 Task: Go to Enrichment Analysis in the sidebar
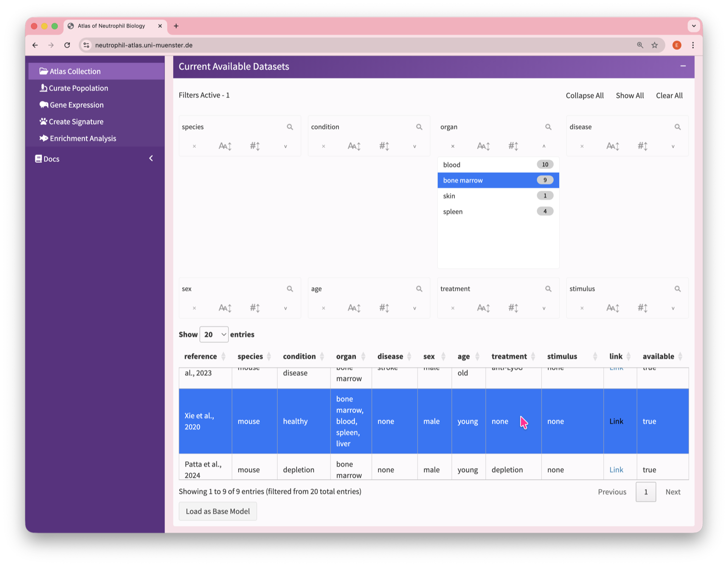pos(83,138)
